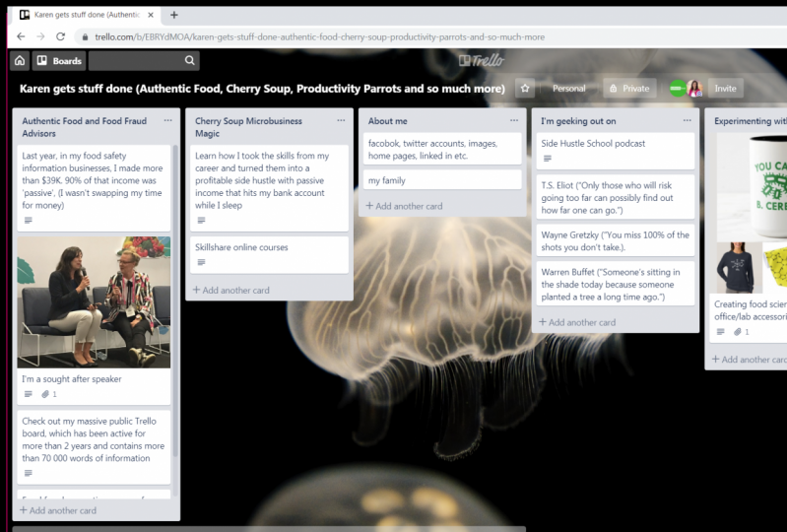Rename board by clicking its title
The image size is (787, 532).
click(x=262, y=89)
